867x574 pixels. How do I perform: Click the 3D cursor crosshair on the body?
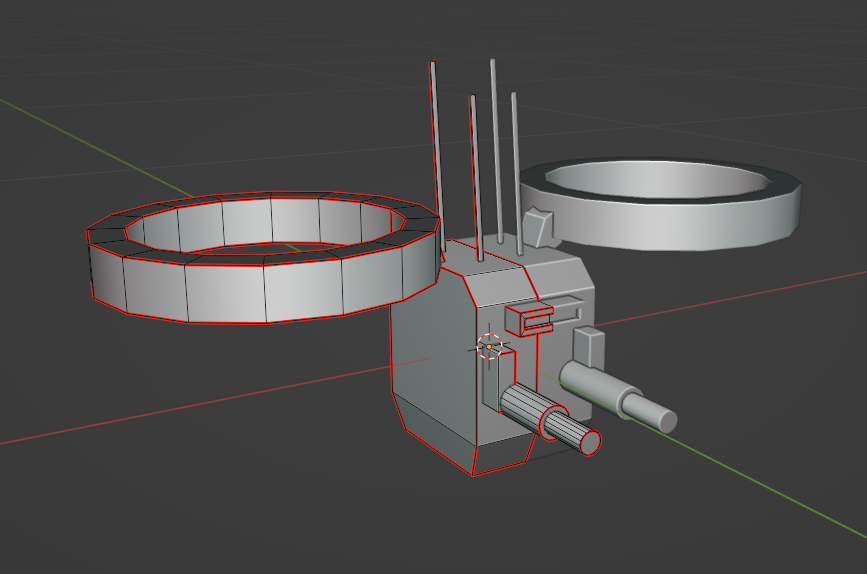pos(489,346)
